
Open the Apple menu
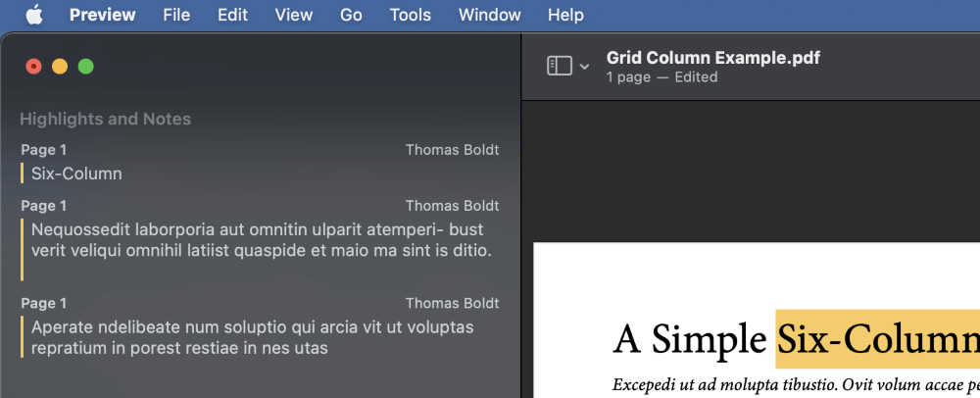click(x=34, y=15)
